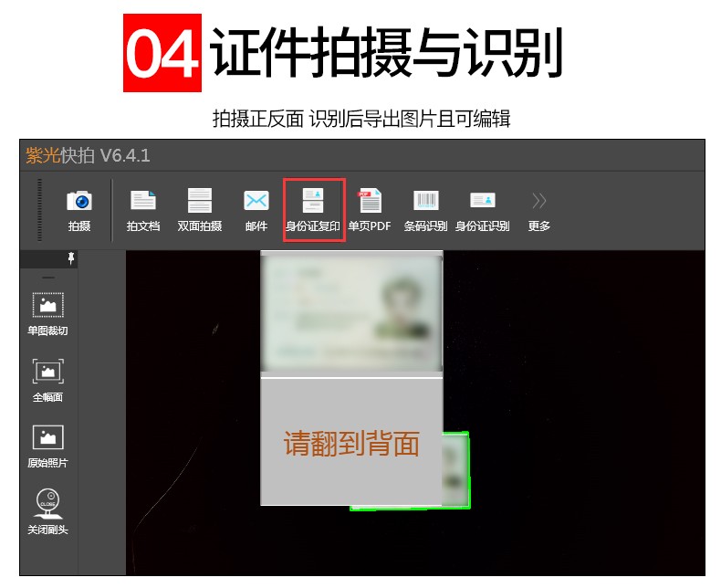Image resolution: width=721 pixels, height=588 pixels.
Task: Click the blurred ID card front thumbnail
Action: point(351,312)
